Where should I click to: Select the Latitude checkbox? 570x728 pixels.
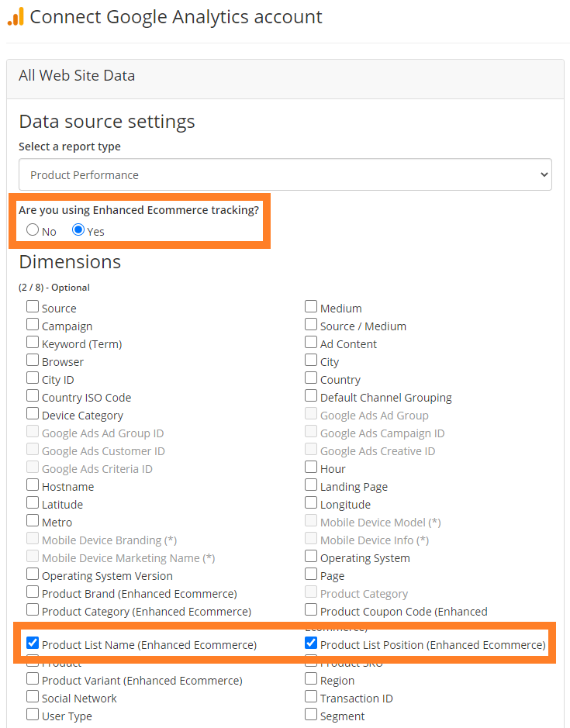point(33,502)
